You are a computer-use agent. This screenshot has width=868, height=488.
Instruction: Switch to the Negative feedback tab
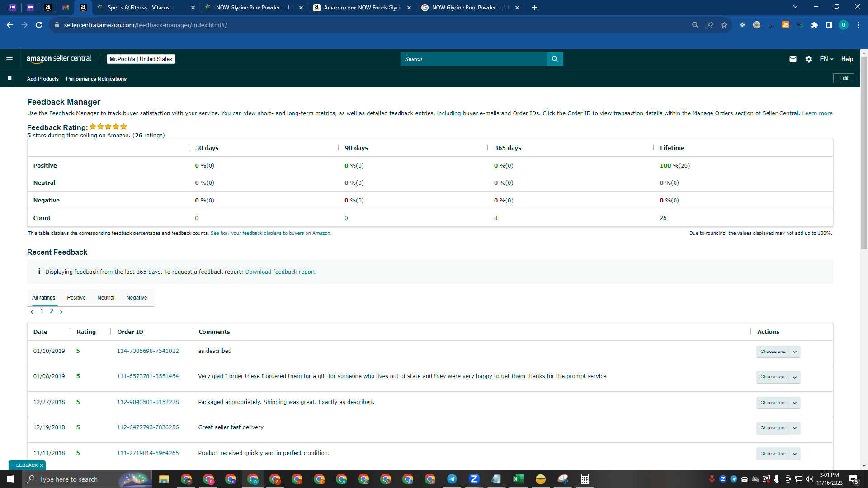tap(137, 298)
